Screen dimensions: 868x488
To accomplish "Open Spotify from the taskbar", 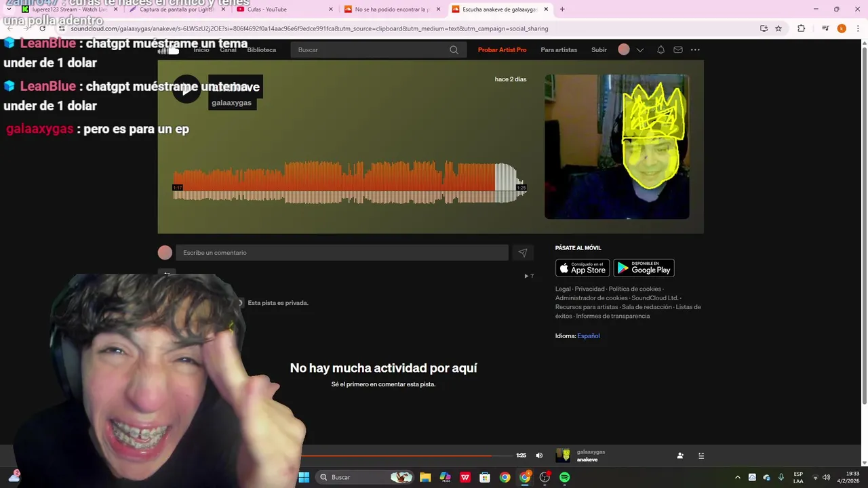I will [565, 477].
